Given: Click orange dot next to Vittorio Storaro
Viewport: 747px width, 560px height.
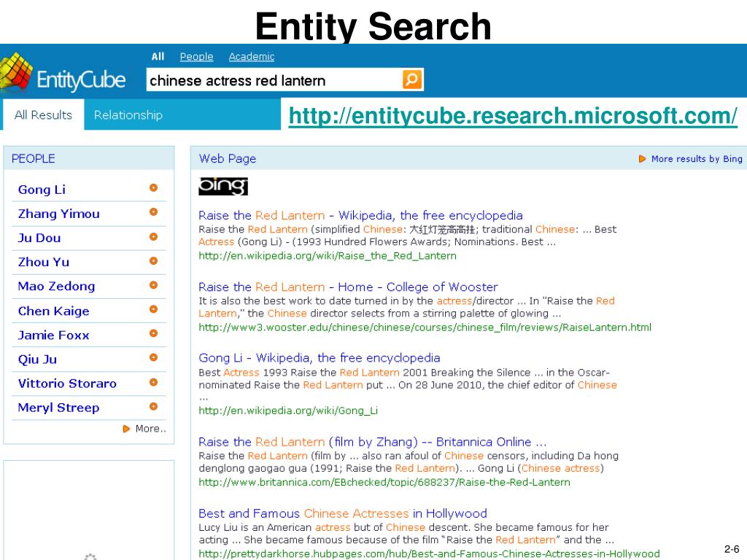Looking at the screenshot, I should pyautogui.click(x=153, y=382).
